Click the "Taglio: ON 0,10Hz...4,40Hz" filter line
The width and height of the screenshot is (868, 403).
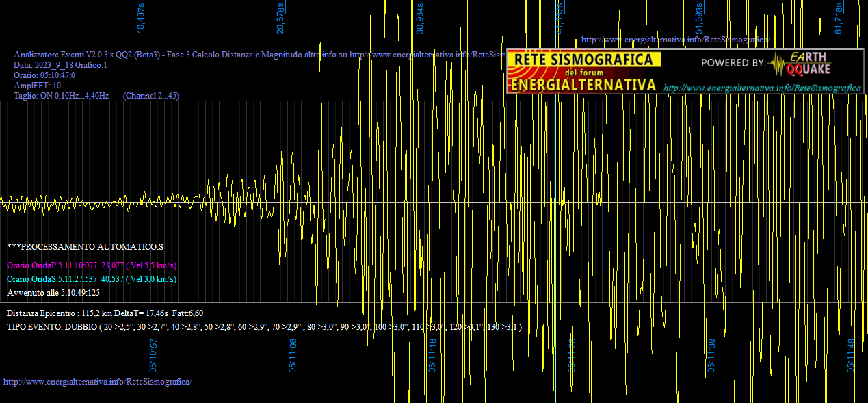coord(62,96)
